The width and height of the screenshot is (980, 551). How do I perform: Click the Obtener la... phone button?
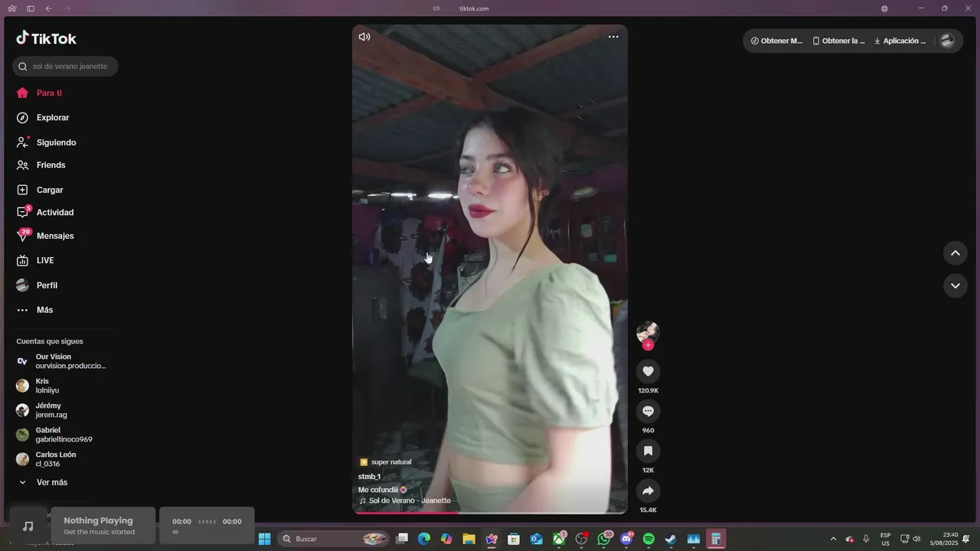[x=838, y=41]
